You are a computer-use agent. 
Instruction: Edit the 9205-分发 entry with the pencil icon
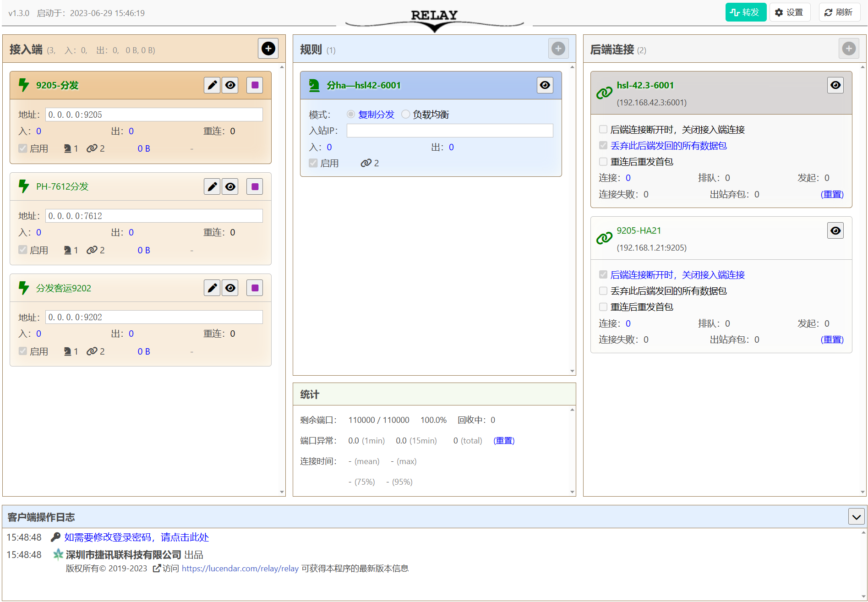(212, 85)
